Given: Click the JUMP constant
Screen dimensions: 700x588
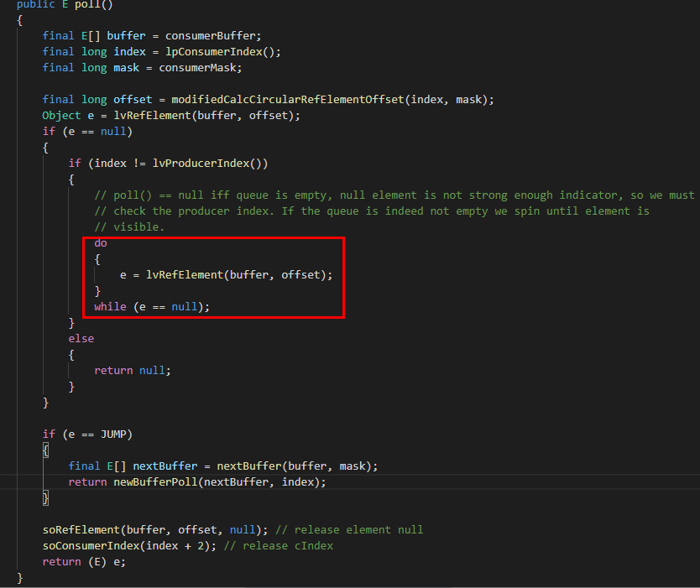Looking at the screenshot, I should click(113, 434).
